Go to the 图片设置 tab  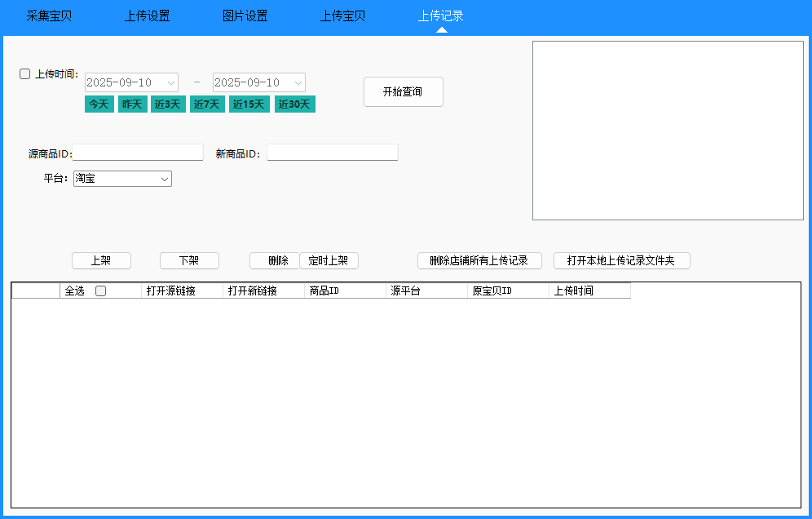click(x=245, y=16)
